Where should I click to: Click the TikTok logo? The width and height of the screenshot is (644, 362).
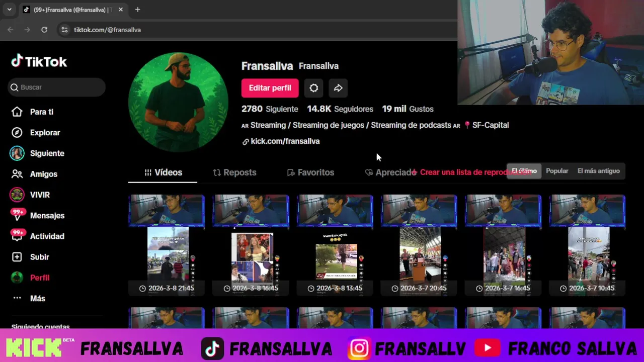coord(39,62)
